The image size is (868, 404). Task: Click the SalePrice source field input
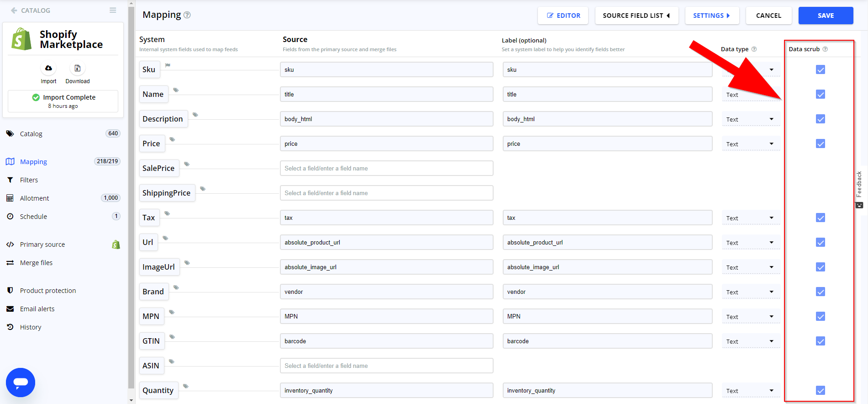(386, 168)
